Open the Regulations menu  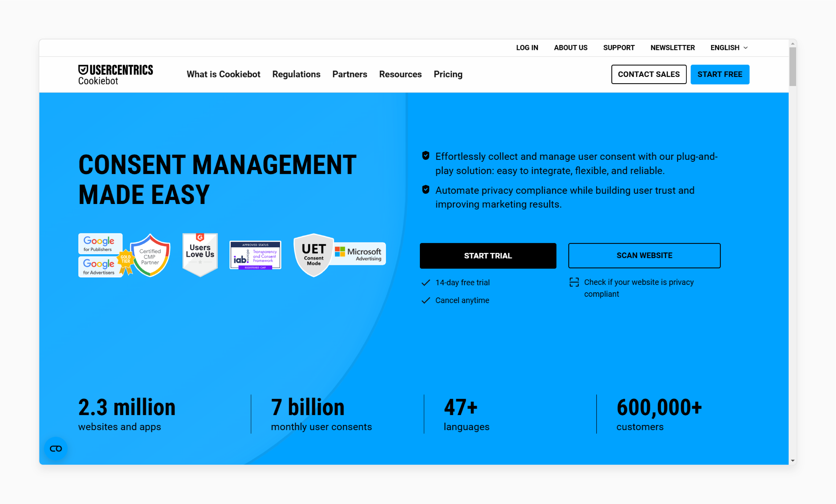pyautogui.click(x=296, y=74)
